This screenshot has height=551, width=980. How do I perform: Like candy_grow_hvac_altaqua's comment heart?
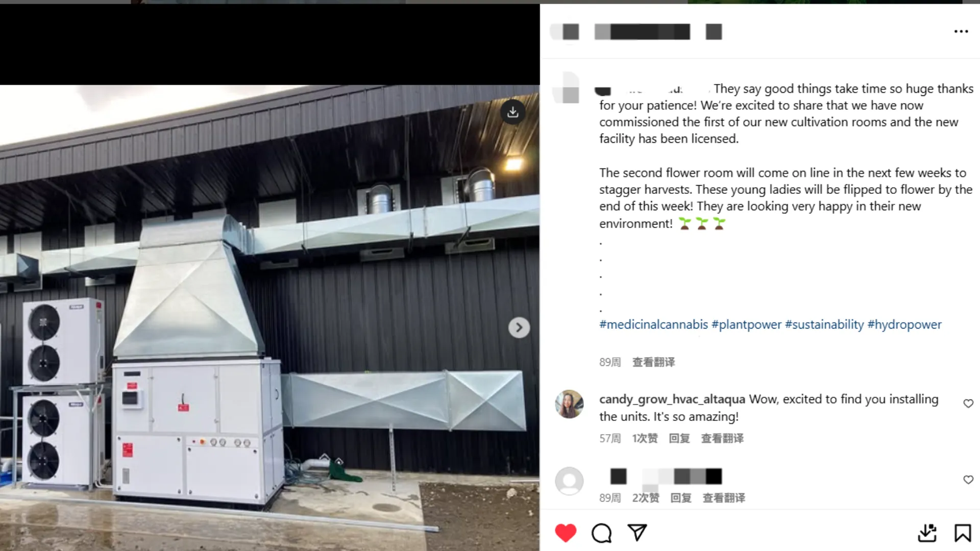(968, 404)
